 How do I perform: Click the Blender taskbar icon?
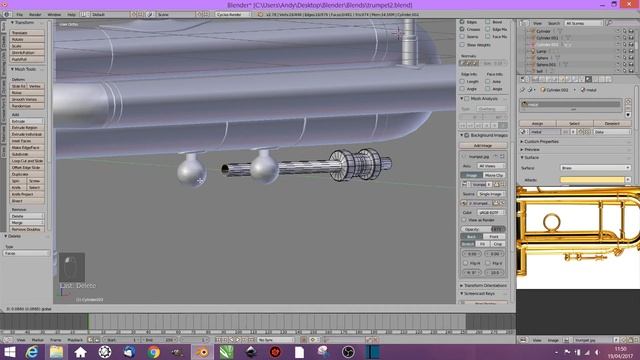pyautogui.click(x=202, y=352)
